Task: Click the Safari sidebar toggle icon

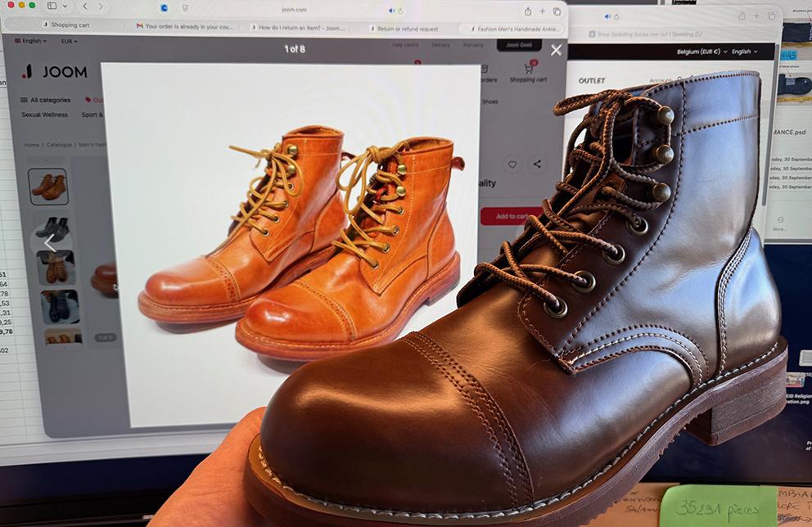Action: point(52,7)
